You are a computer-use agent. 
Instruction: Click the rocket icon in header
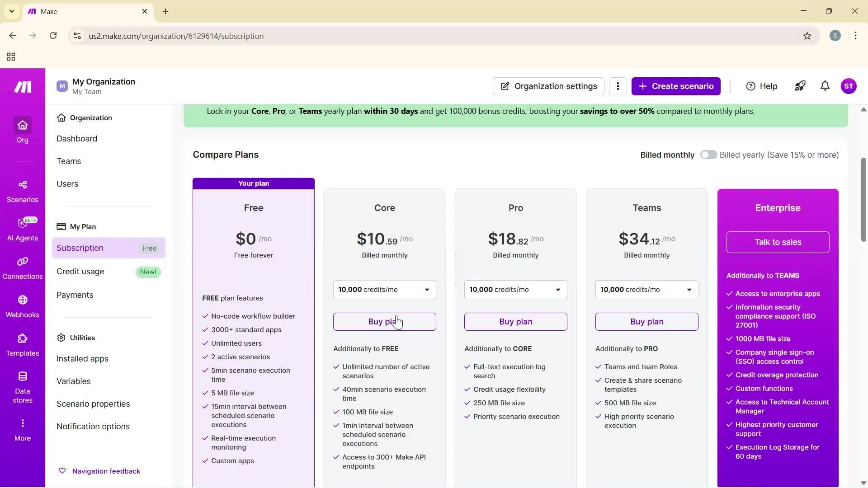click(x=800, y=86)
